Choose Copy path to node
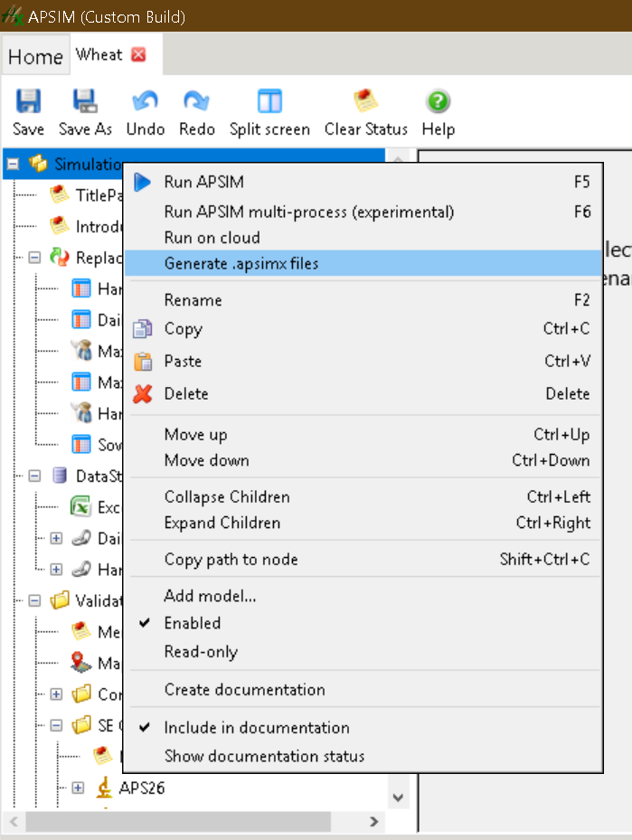 click(363, 559)
